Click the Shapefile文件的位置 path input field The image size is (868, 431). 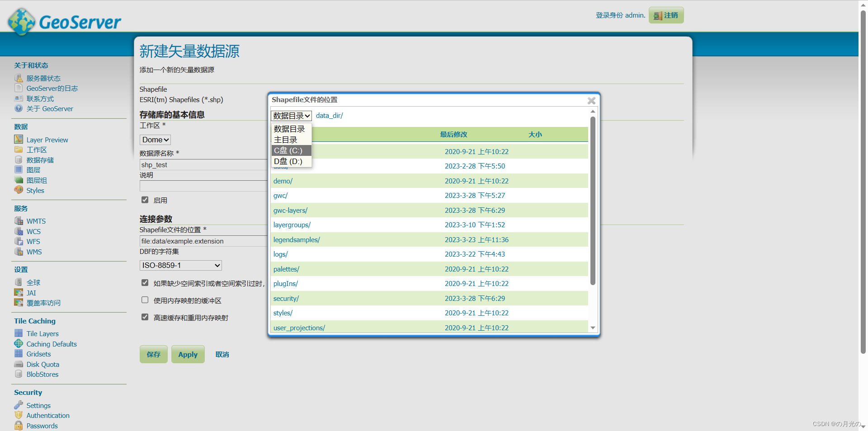pyautogui.click(x=203, y=241)
